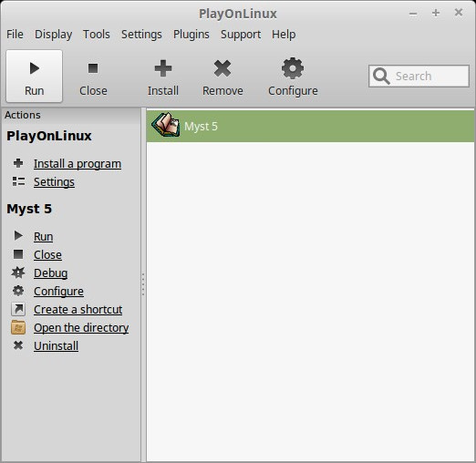Viewport: 476px width, 463px height.
Task: Click the splitter handle between panels
Action: (x=143, y=284)
